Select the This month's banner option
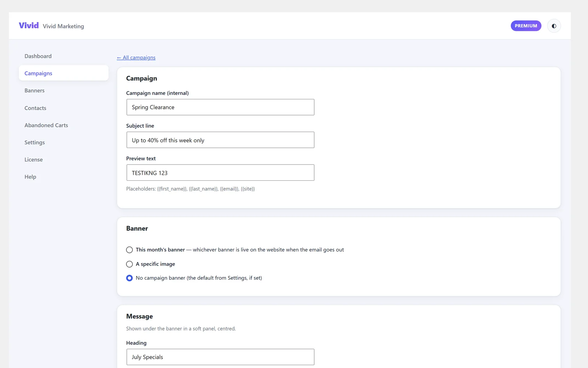 coord(129,250)
